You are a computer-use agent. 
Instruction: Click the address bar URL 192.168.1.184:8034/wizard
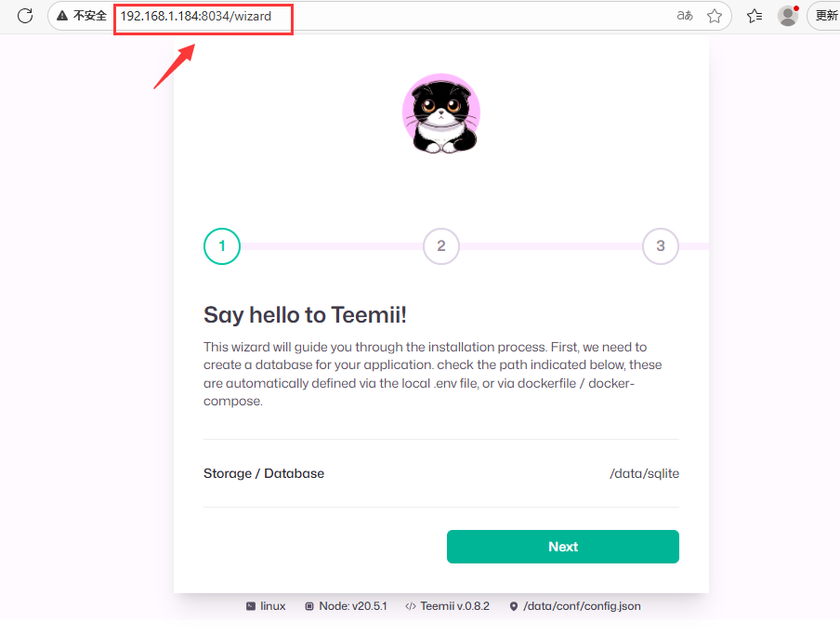tap(195, 16)
